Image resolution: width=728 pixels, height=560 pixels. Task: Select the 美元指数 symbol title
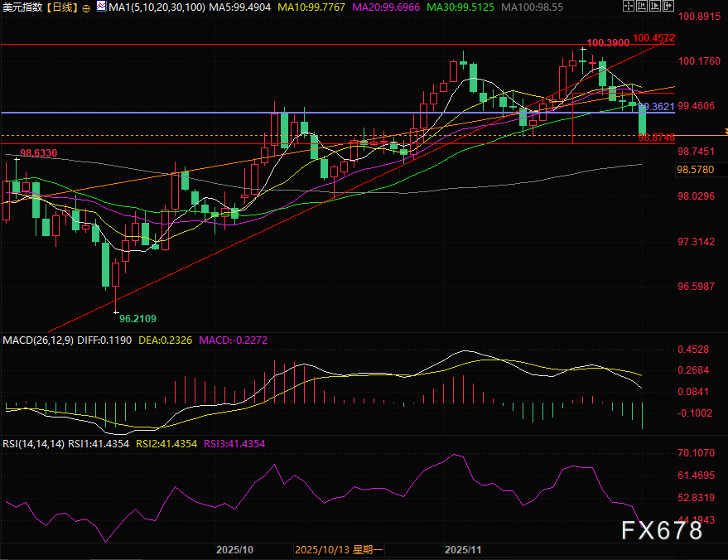(x=22, y=7)
